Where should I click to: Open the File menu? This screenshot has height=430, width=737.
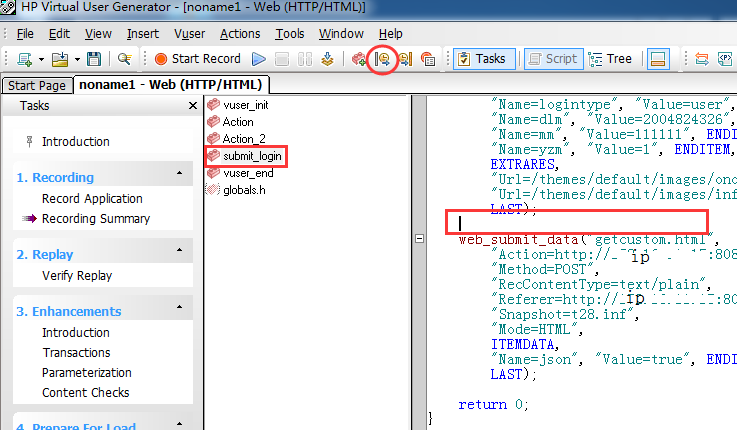point(25,34)
